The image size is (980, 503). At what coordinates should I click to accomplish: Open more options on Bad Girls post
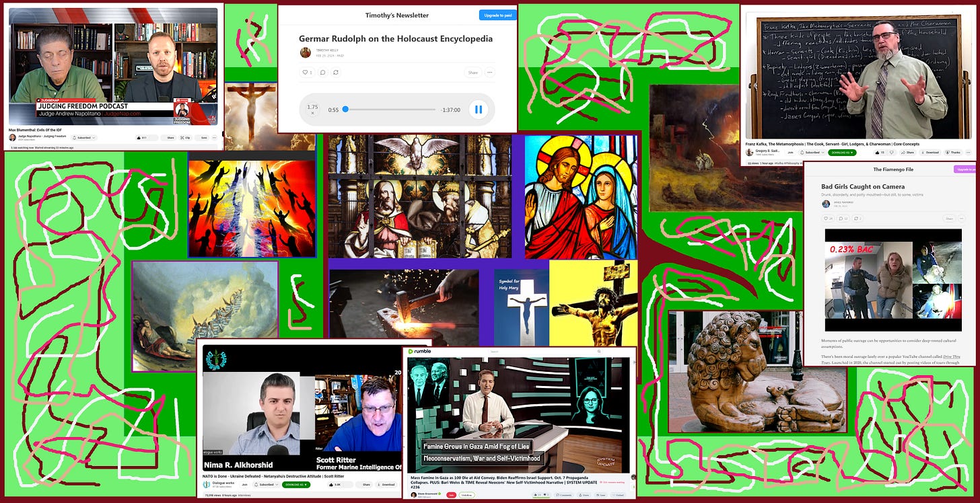(963, 219)
